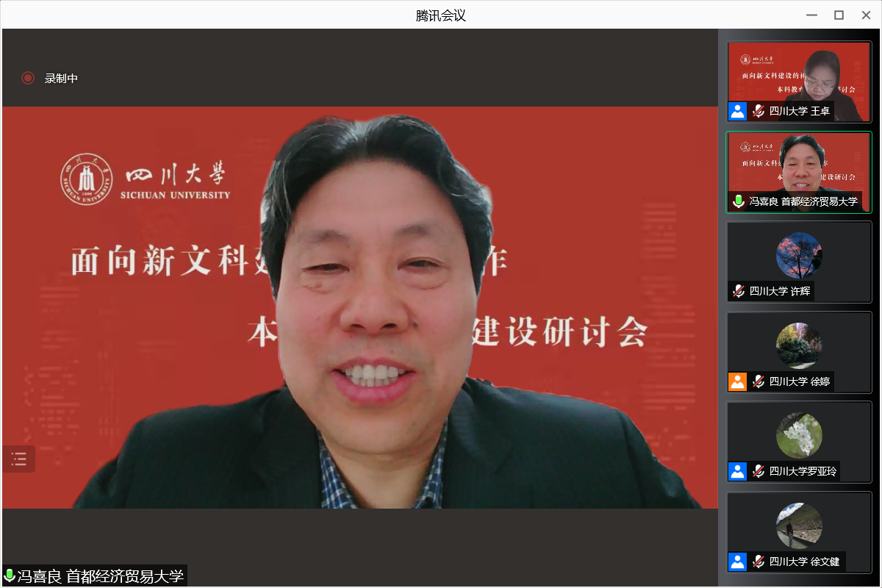Click the 录制中 recording status label

coord(61,78)
